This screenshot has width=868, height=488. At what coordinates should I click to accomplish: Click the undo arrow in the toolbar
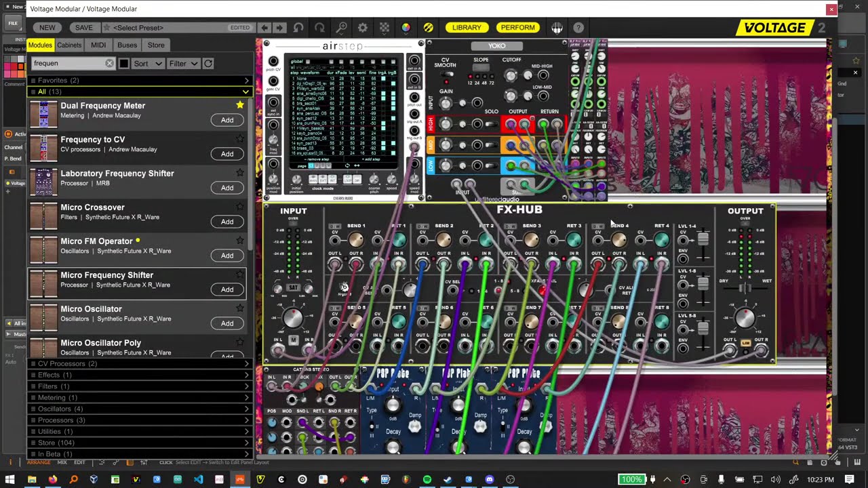pos(298,28)
